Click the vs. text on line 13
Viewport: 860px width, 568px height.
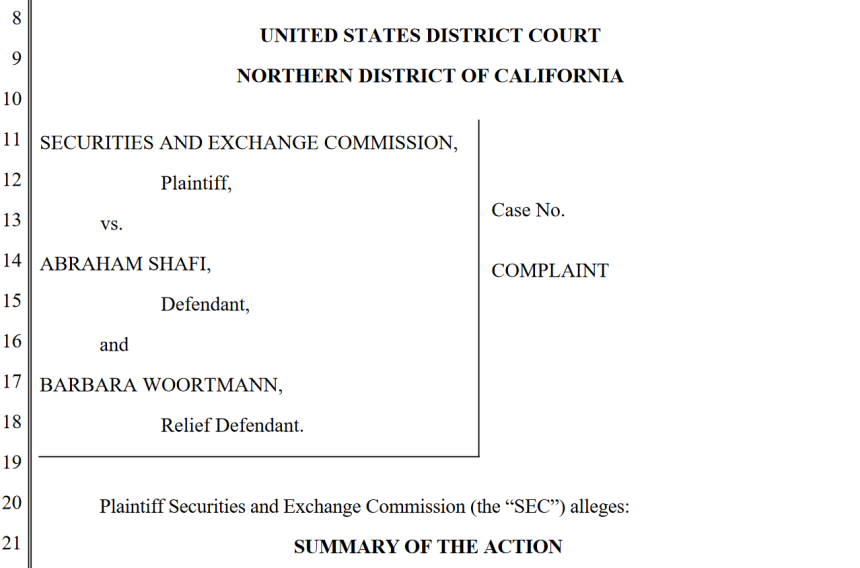[x=111, y=224]
